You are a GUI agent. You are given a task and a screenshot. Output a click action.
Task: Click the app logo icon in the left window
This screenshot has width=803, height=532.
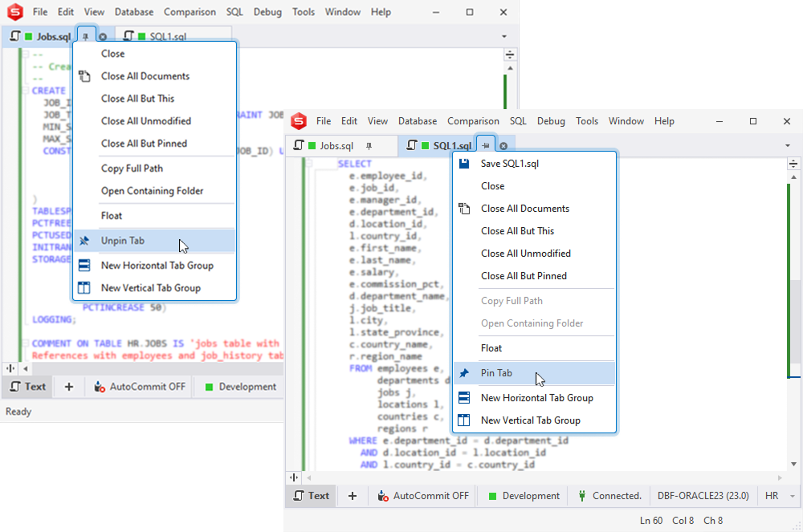click(15, 12)
